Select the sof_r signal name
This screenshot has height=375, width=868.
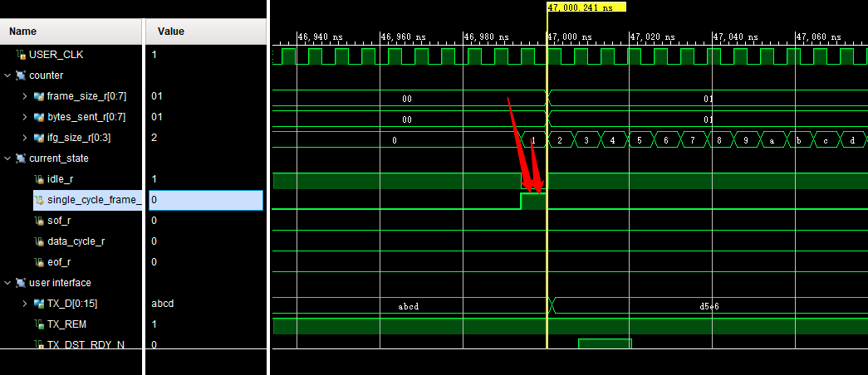59,221
